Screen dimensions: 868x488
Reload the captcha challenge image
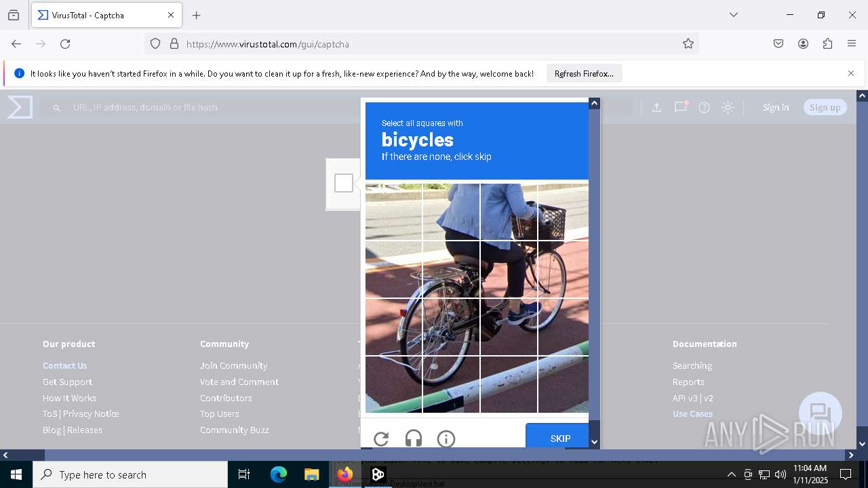[x=381, y=439]
